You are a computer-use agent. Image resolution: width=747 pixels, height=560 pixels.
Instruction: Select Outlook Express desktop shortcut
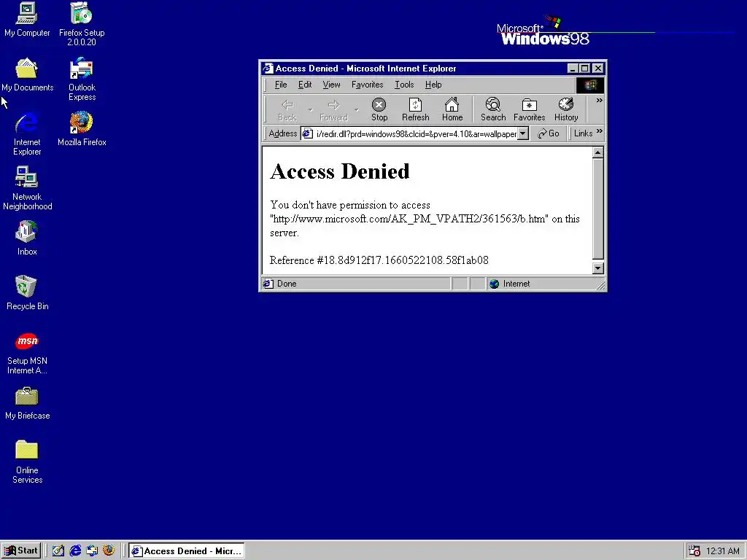(x=82, y=79)
